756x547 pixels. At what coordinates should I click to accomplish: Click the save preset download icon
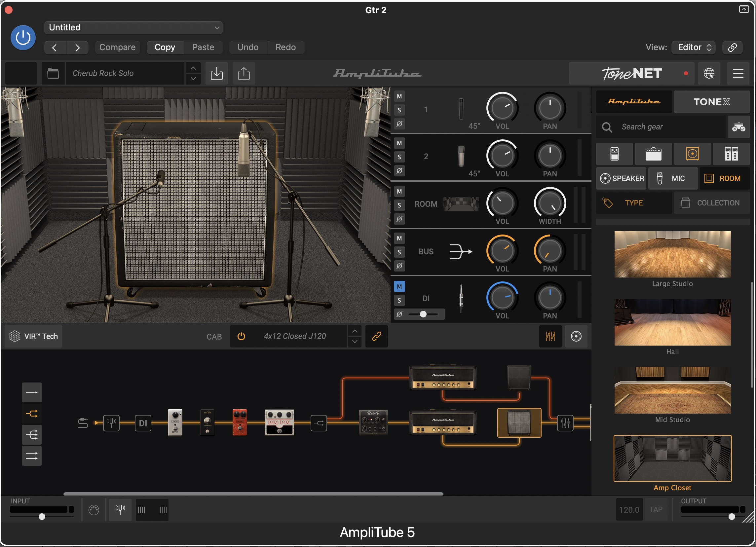(x=217, y=73)
